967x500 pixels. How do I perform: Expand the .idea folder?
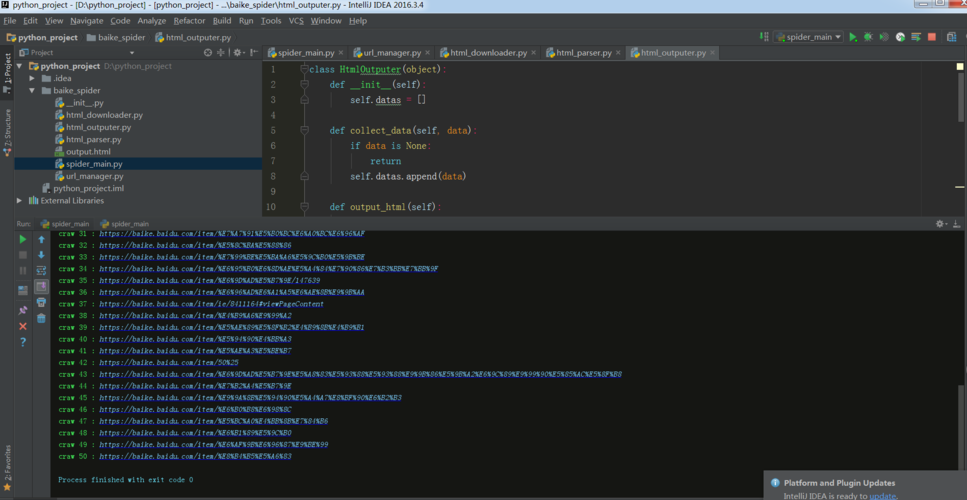32,78
